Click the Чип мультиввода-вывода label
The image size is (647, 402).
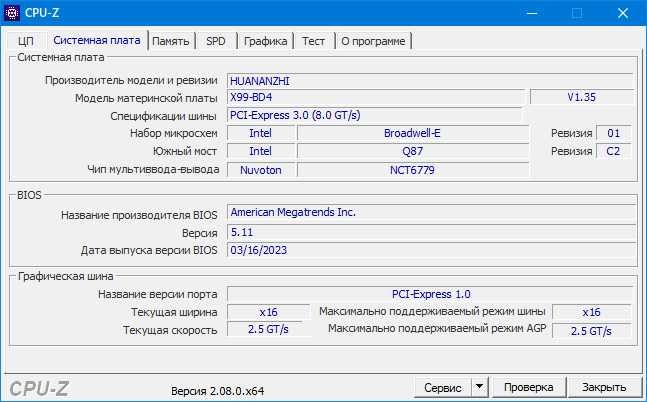(x=153, y=169)
